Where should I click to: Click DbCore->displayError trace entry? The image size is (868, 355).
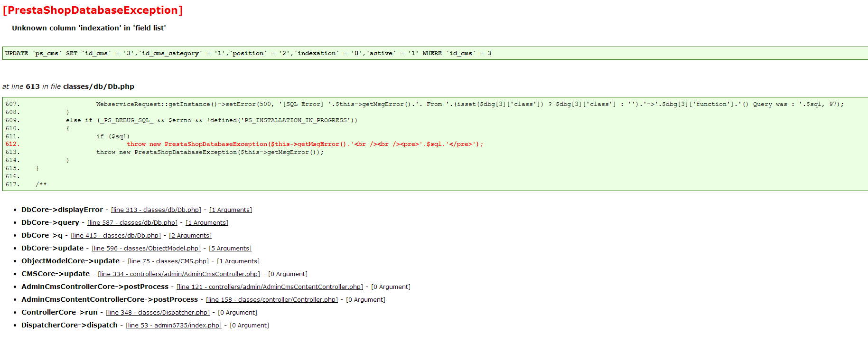pyautogui.click(x=62, y=210)
